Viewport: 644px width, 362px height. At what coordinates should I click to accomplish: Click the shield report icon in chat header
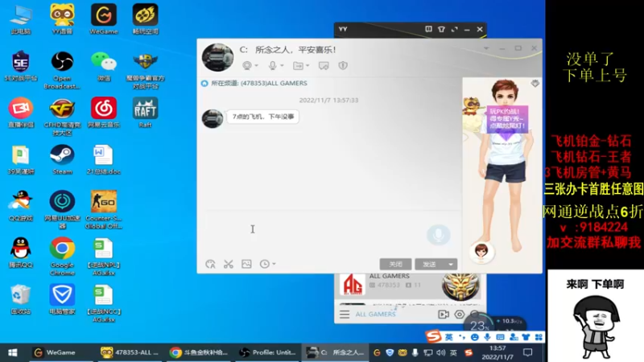(343, 66)
